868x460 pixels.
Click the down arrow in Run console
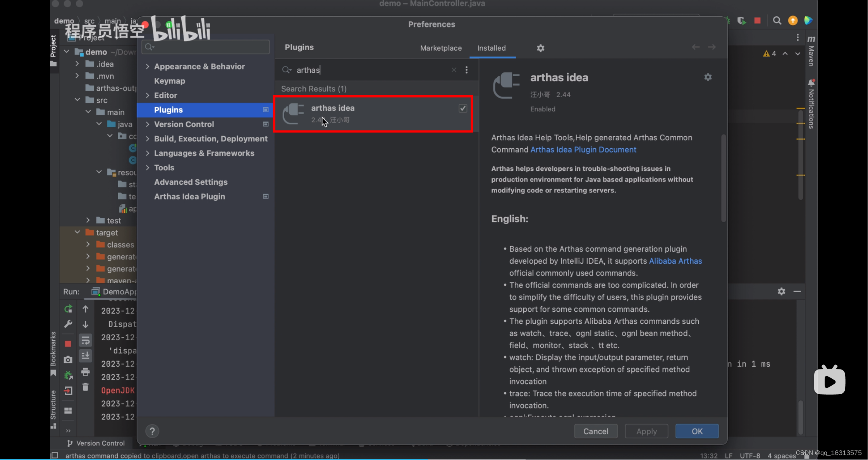[86, 324]
